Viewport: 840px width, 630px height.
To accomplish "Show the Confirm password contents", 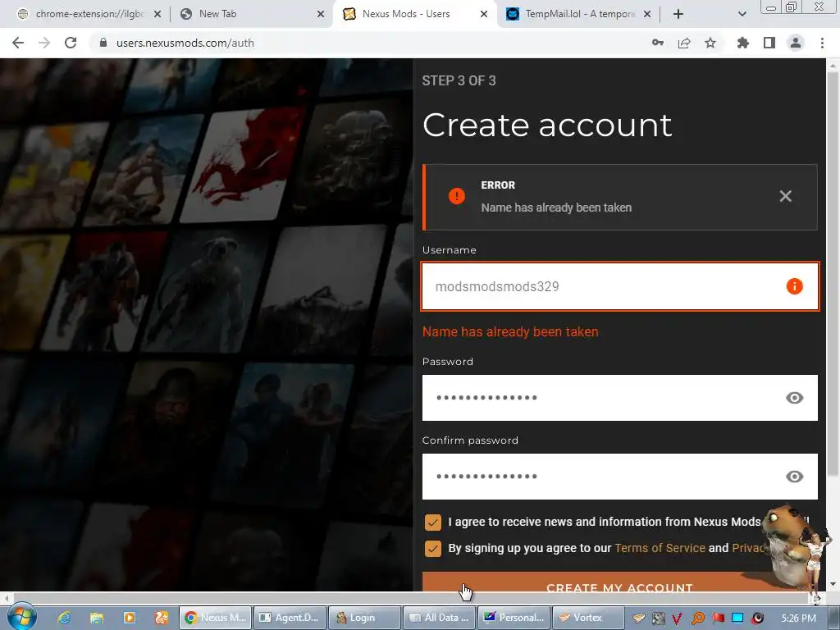I will [794, 477].
